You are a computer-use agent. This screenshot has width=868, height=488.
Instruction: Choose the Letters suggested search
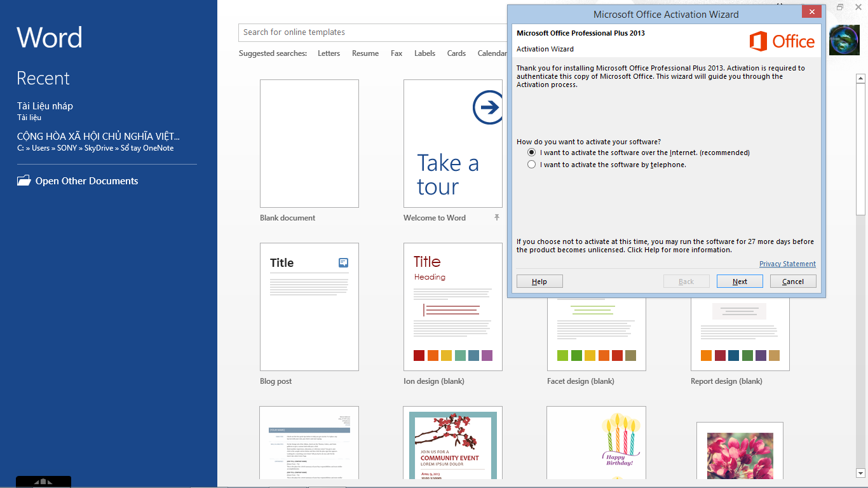329,53
